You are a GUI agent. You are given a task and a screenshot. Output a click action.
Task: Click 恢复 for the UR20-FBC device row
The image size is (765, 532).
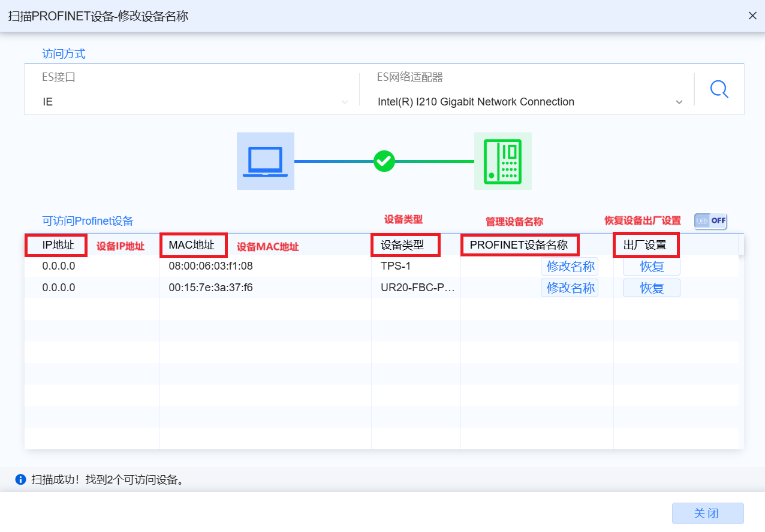tap(652, 288)
